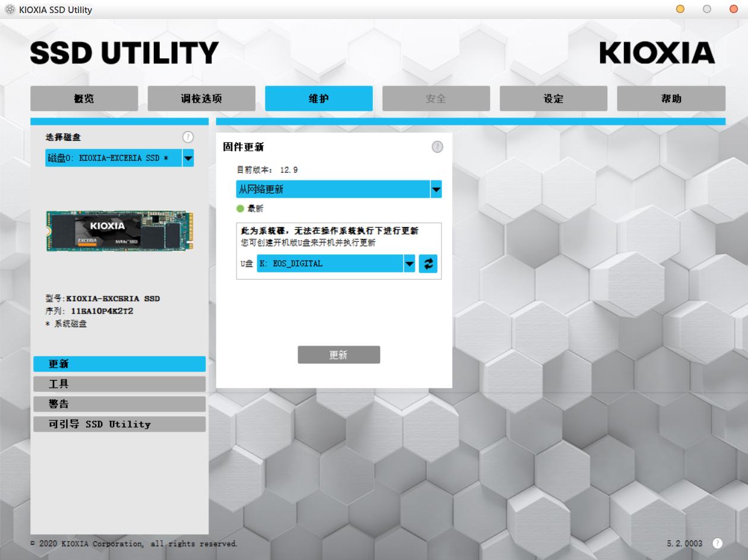Click the help icon next to version 5.2.0003
This screenshot has height=560, width=748.
coord(718,543)
